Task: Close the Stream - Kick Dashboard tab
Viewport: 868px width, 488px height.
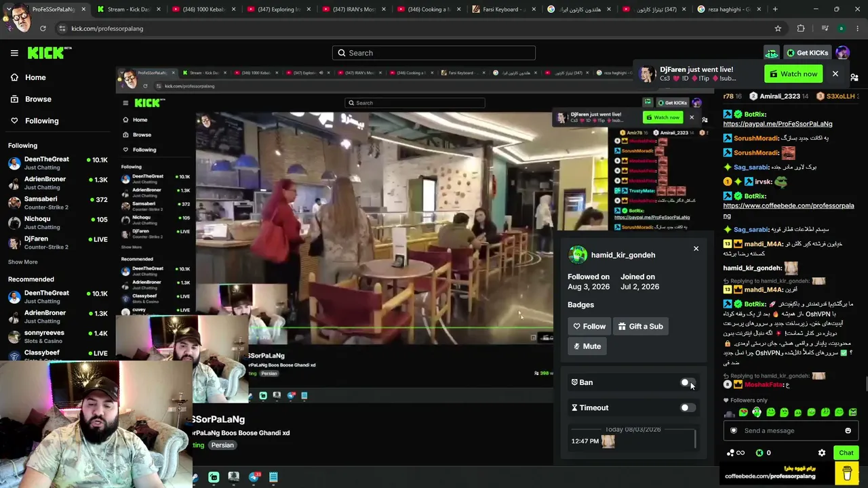Action: tap(159, 9)
